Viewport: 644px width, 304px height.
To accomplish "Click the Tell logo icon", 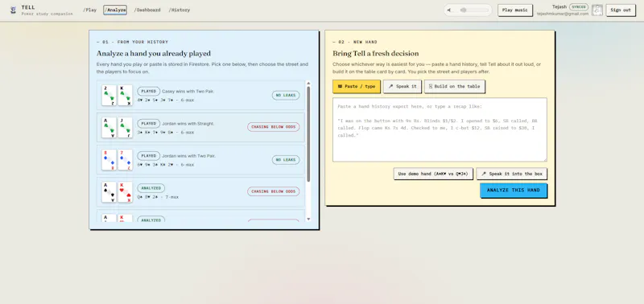I will coord(14,10).
